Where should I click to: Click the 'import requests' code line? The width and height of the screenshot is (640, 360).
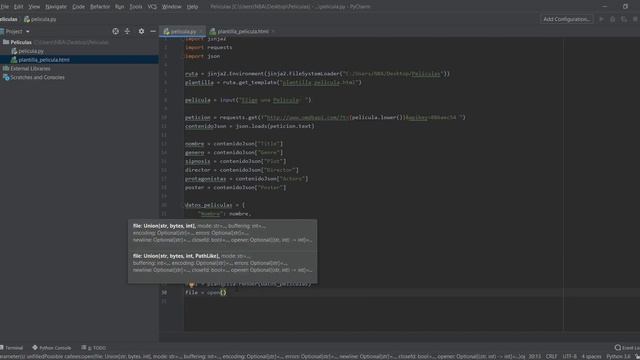(209, 47)
